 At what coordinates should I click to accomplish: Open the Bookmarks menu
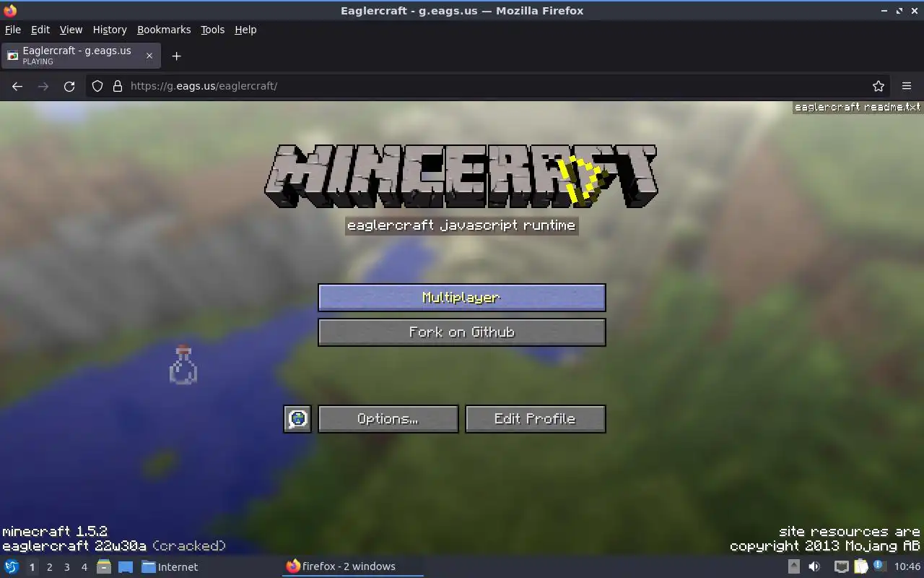(164, 30)
